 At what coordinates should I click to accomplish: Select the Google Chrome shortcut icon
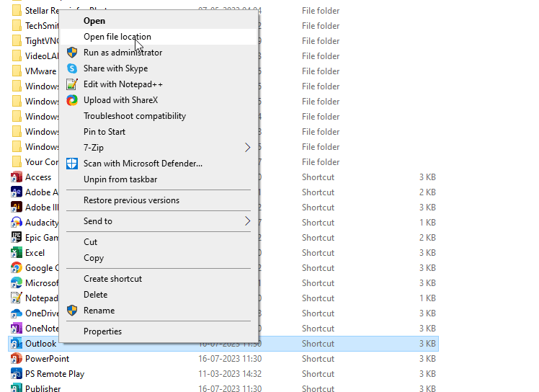pos(16,268)
